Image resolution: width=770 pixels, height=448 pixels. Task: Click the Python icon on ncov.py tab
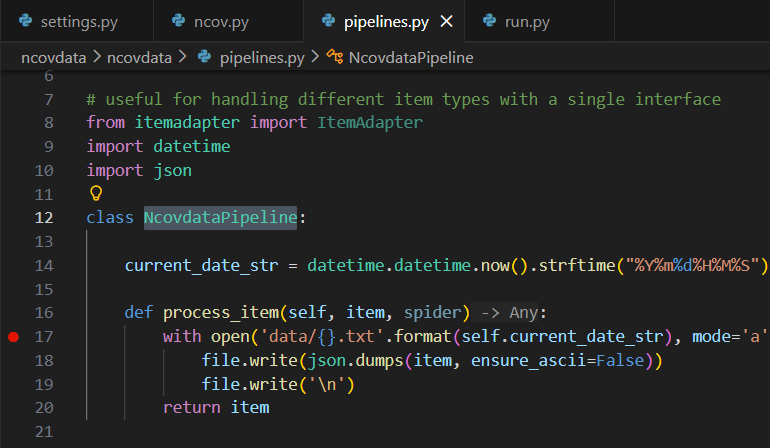coord(179,20)
